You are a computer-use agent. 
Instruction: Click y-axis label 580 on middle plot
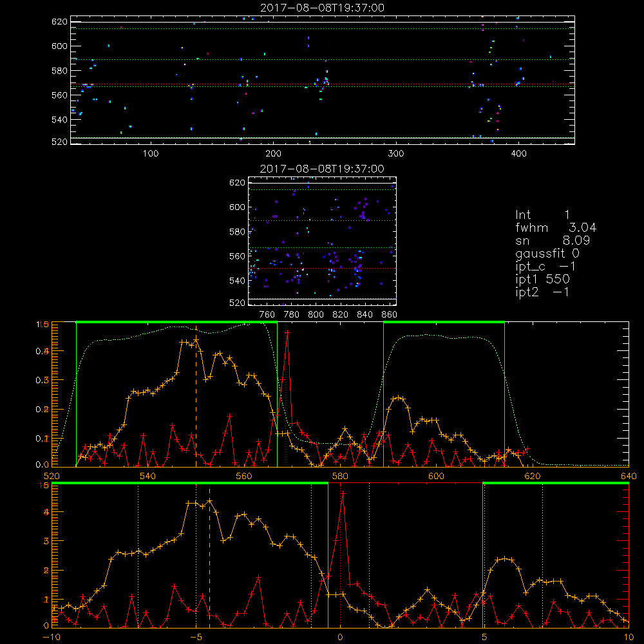(237, 232)
